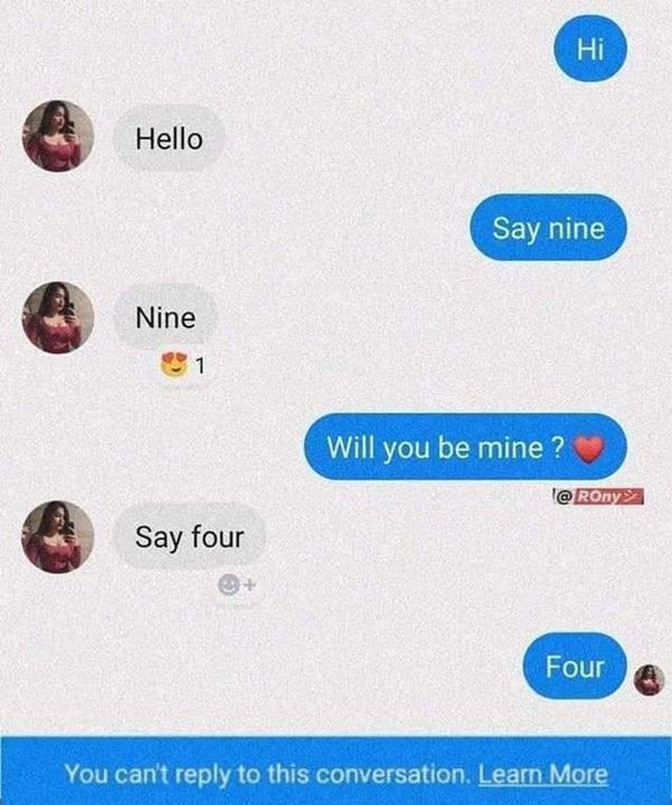The width and height of the screenshot is (672, 805).
Task: Select the 'Will you be mine ?' bubble
Action: pyautogui.click(x=465, y=447)
